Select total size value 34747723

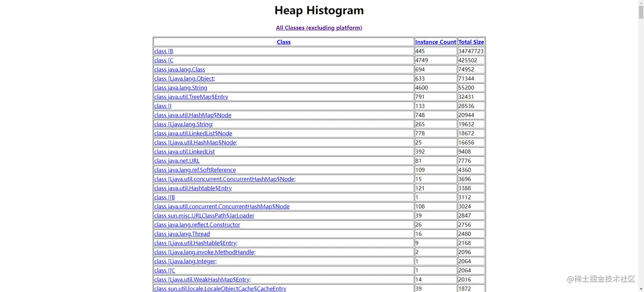tap(471, 51)
